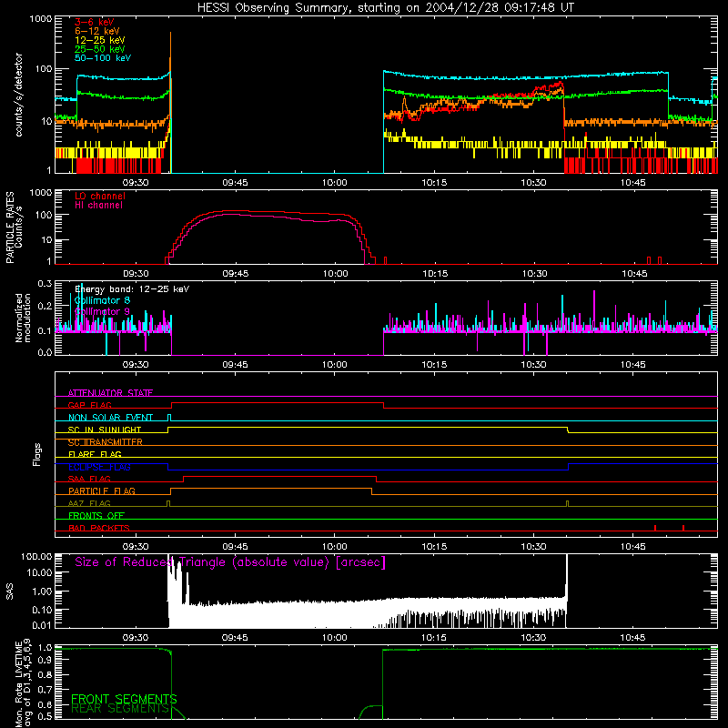
Task: Click the 'FRONT SEGMENTS' legend label
Action: tap(124, 699)
